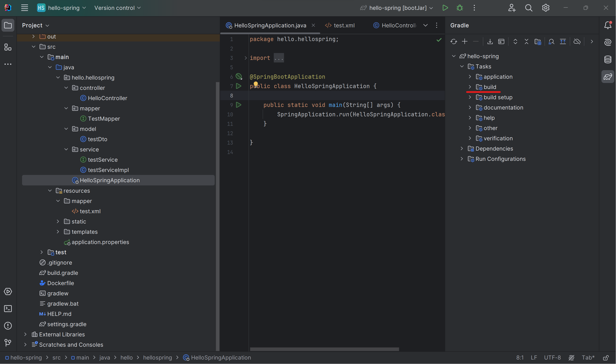Expand the build tasks folder
The height and width of the screenshot is (364, 616).
point(470,87)
